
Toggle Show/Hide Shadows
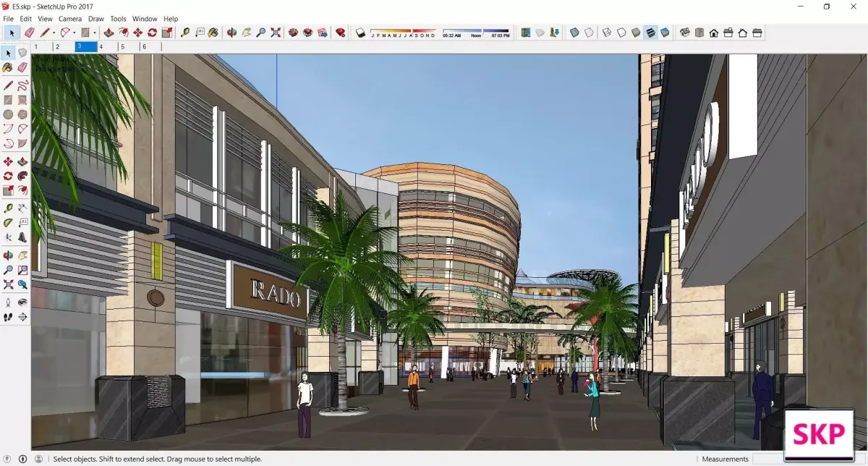[x=360, y=33]
